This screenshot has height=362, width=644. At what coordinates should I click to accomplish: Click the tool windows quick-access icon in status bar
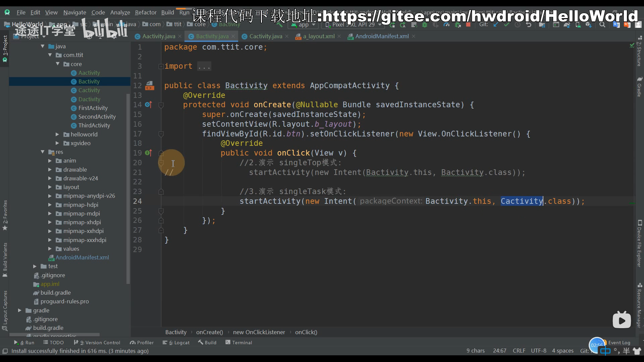tap(5, 351)
